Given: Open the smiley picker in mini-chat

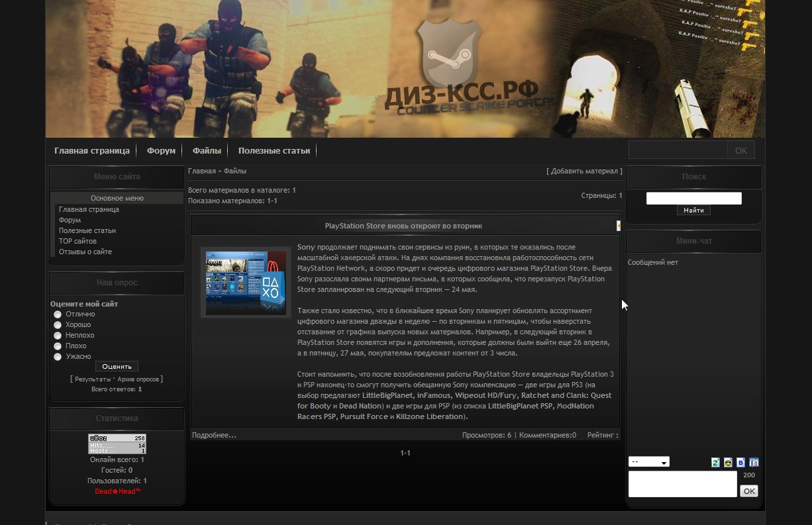Looking at the screenshot, I should (728, 462).
